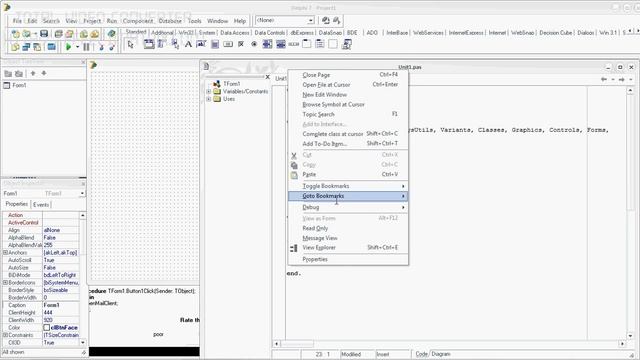Expand the Constraints property

(x=5, y=335)
